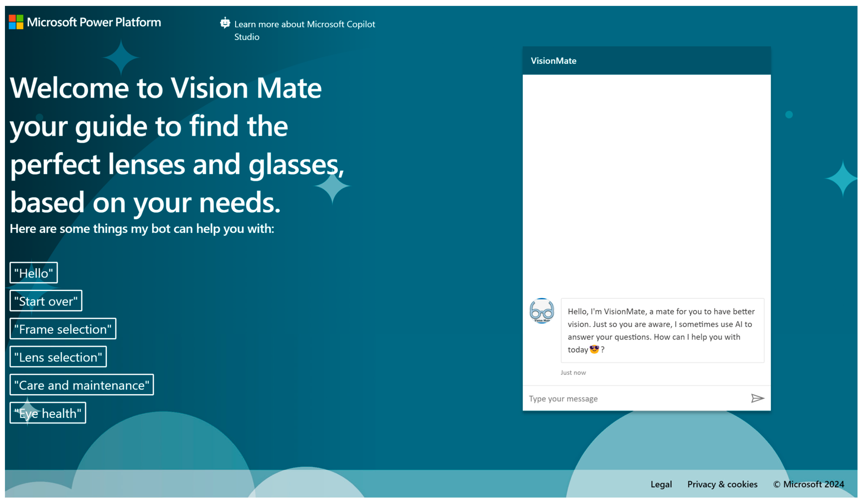Pick the "Frame selection" suggestion

point(63,329)
